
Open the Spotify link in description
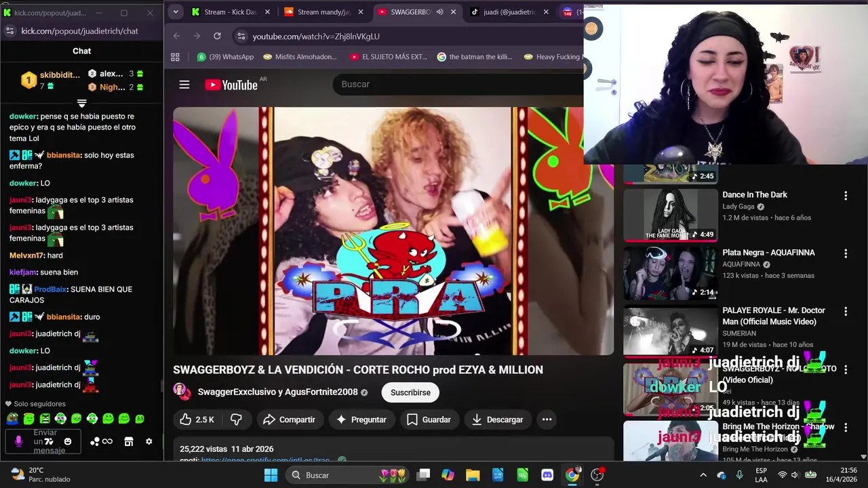coord(266,460)
